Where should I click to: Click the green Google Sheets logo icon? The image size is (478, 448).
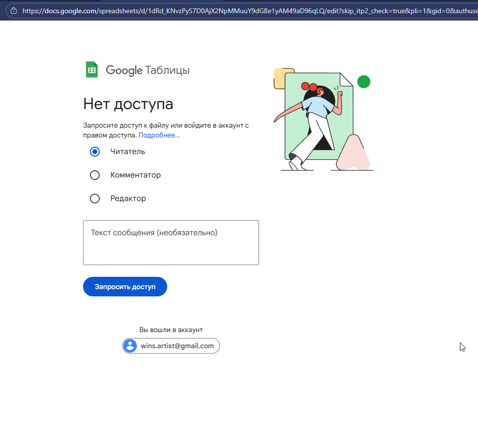point(92,70)
